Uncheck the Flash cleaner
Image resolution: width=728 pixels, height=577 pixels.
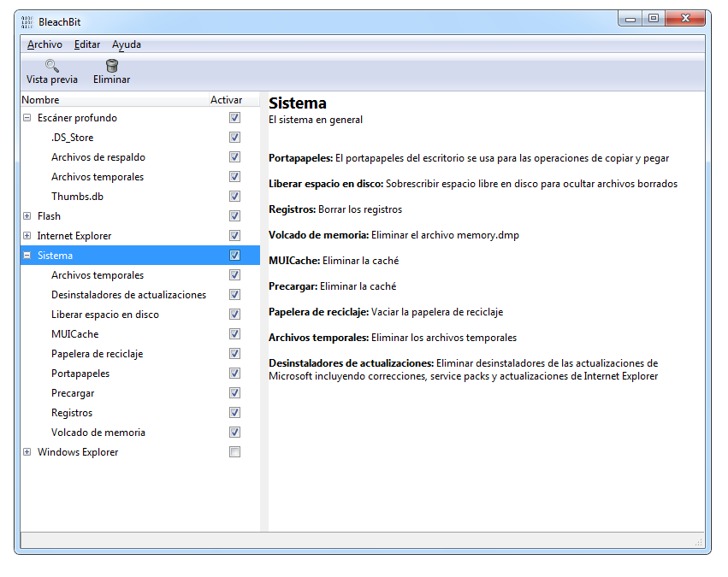click(x=234, y=215)
